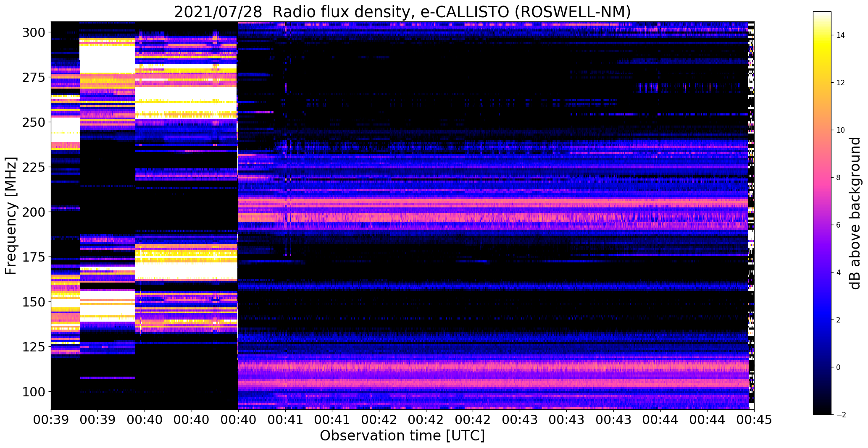This screenshot has width=868, height=448.
Task: Click the colorbar tick value 14
Action: click(x=841, y=35)
